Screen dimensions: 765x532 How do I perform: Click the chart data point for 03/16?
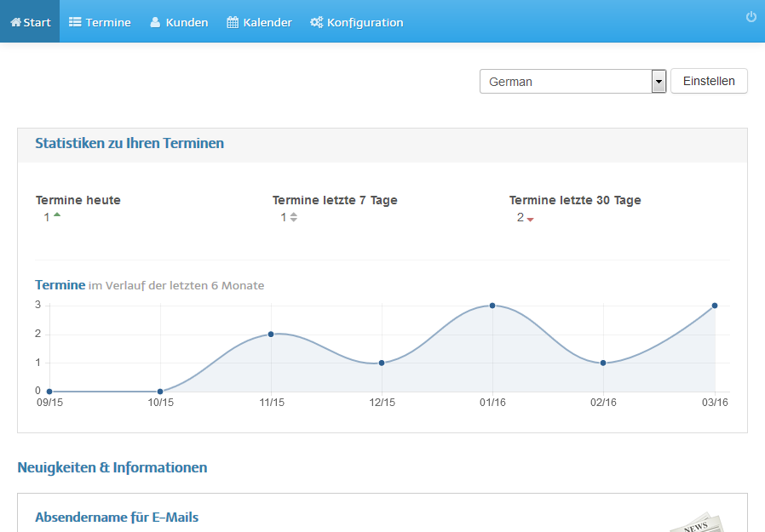(x=715, y=306)
